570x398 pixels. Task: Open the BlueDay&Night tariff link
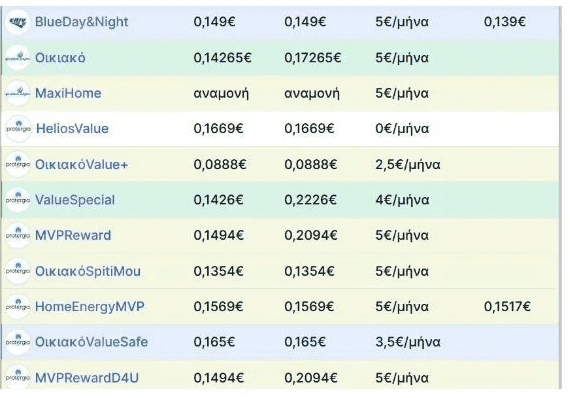coord(81,22)
